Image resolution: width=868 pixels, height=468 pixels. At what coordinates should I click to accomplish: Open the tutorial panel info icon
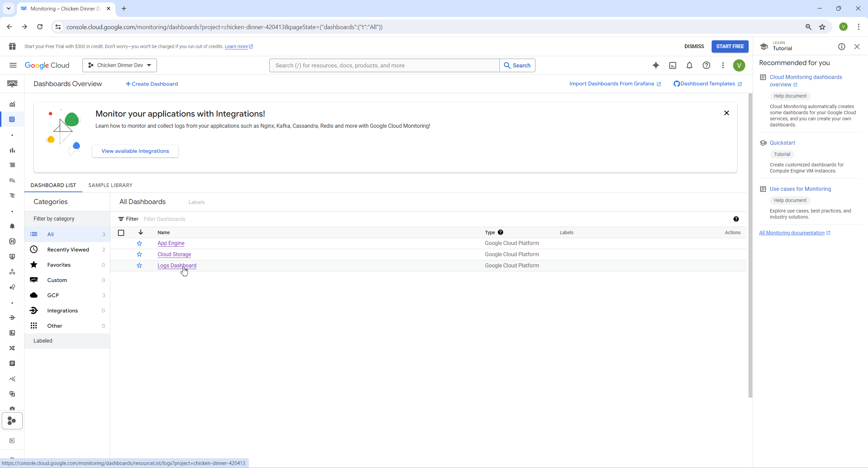842,47
